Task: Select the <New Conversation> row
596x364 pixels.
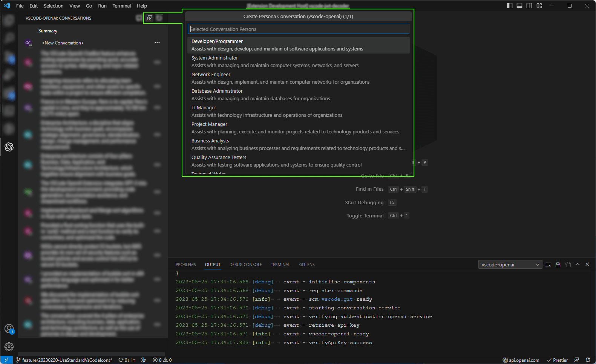Action: 93,43
